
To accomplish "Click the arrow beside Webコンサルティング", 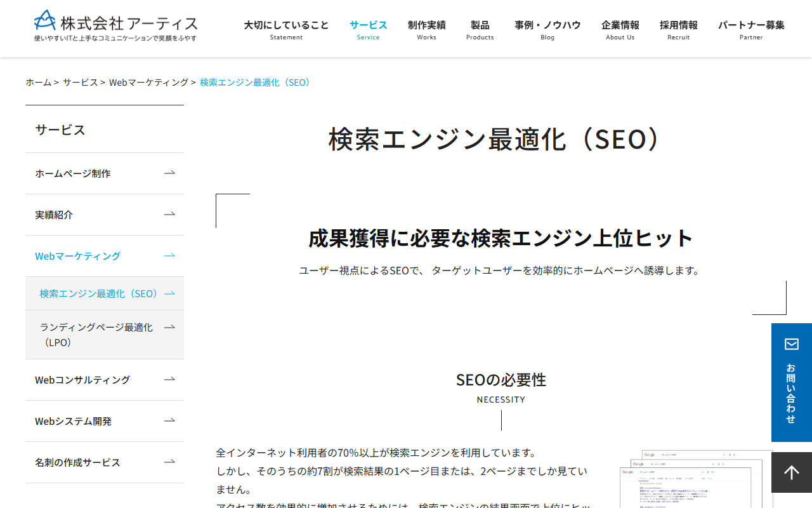I will (169, 379).
